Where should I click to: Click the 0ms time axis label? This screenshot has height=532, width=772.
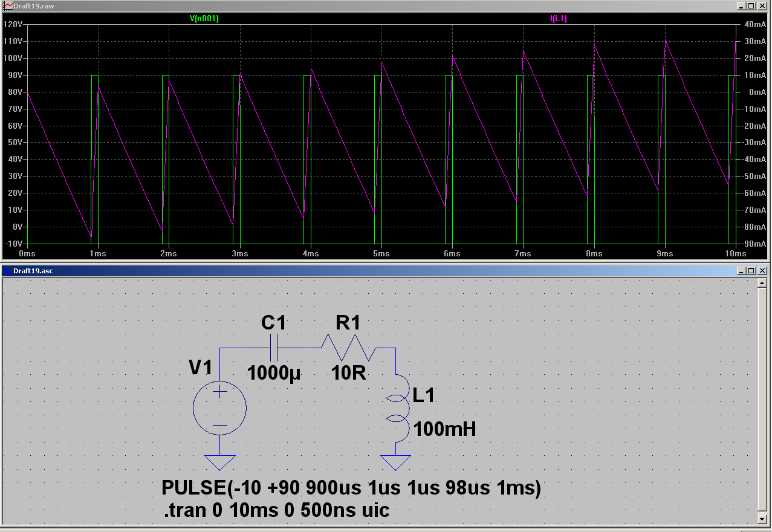(x=28, y=254)
